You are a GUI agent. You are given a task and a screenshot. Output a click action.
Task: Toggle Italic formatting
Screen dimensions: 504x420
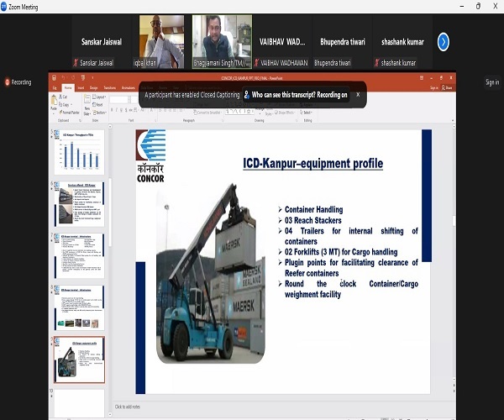point(117,110)
